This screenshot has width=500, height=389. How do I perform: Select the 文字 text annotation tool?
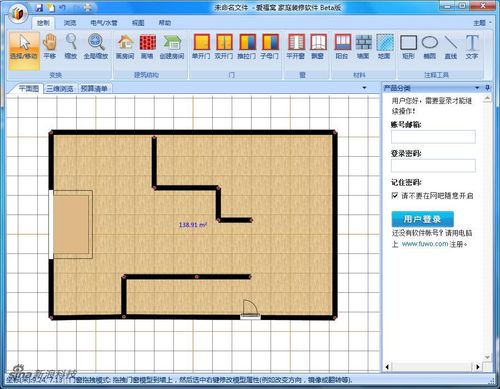point(472,47)
